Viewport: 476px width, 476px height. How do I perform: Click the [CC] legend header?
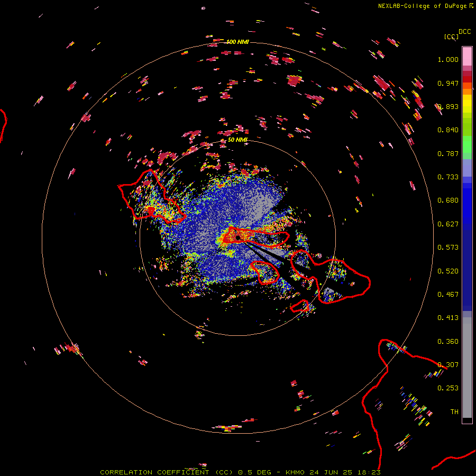[x=451, y=37]
